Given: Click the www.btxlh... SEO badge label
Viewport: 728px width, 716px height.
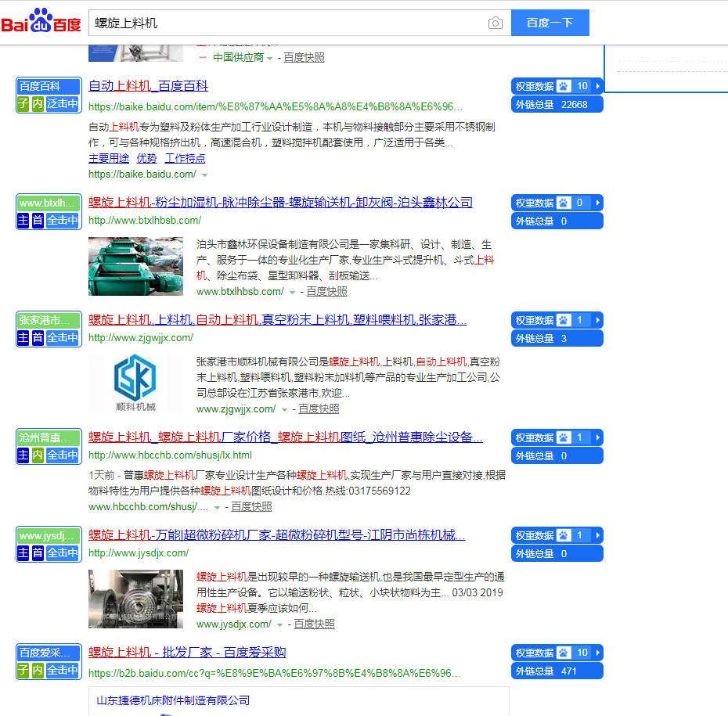Looking at the screenshot, I should (x=49, y=203).
